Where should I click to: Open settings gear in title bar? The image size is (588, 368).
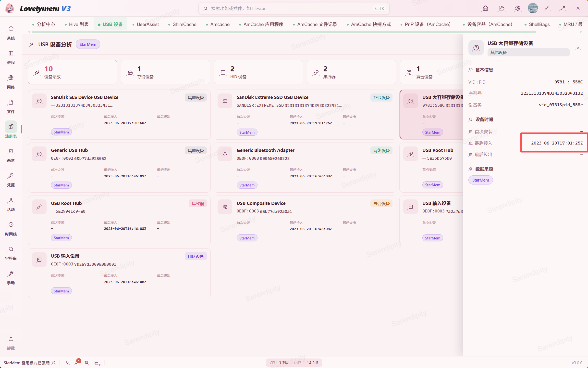tap(518, 8)
